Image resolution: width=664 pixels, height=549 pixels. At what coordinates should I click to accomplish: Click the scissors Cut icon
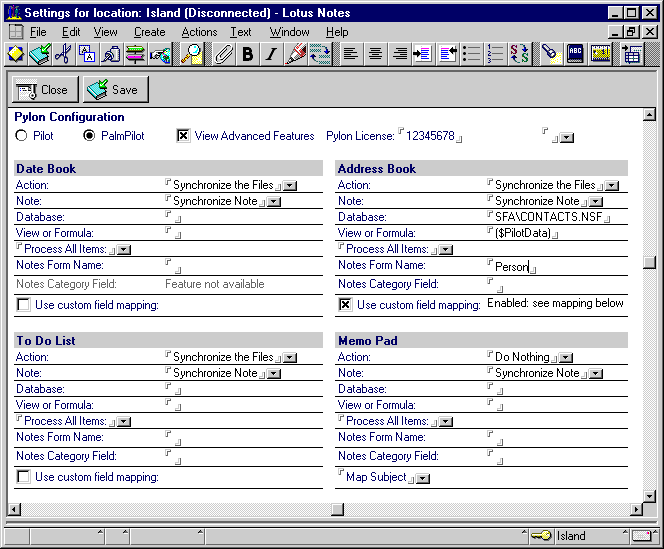pyautogui.click(x=63, y=54)
